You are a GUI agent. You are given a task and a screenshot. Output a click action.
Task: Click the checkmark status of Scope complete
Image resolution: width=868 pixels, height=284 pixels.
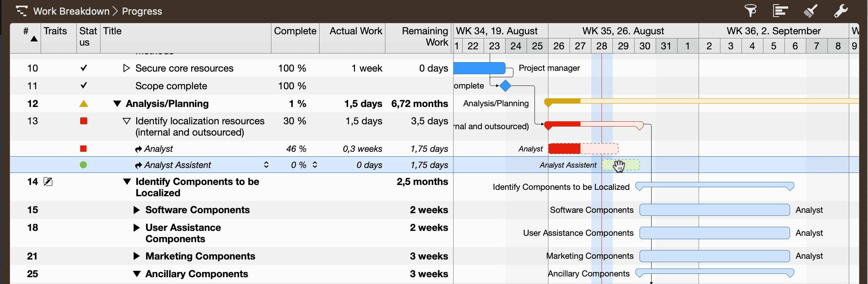tap(84, 86)
